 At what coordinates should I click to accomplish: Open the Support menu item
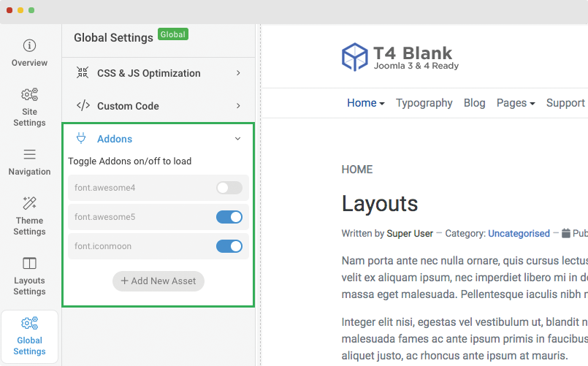(565, 103)
